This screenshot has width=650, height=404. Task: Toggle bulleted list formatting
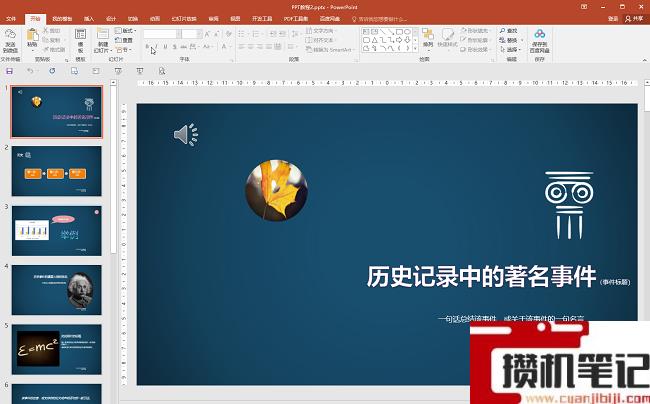pos(242,34)
